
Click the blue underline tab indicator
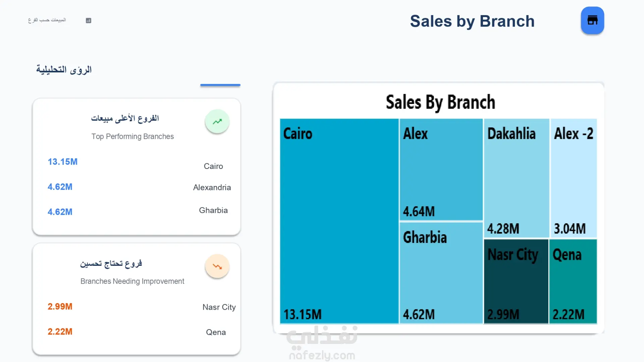(220, 85)
